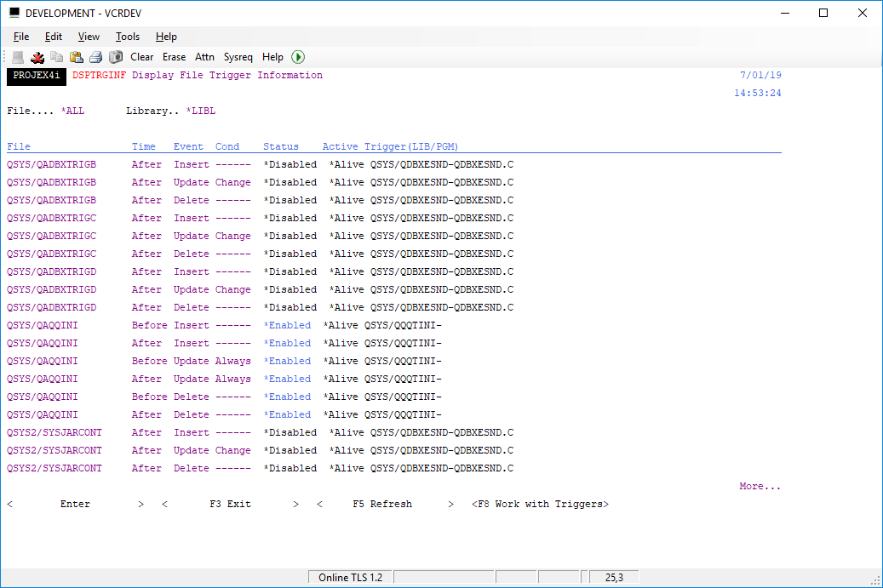Click the Status column header

(281, 147)
